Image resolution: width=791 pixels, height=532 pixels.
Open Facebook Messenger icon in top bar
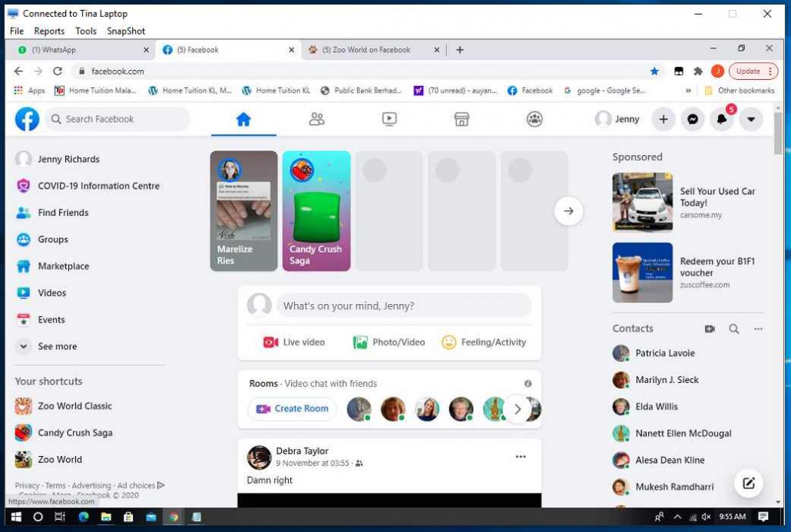[693, 119]
